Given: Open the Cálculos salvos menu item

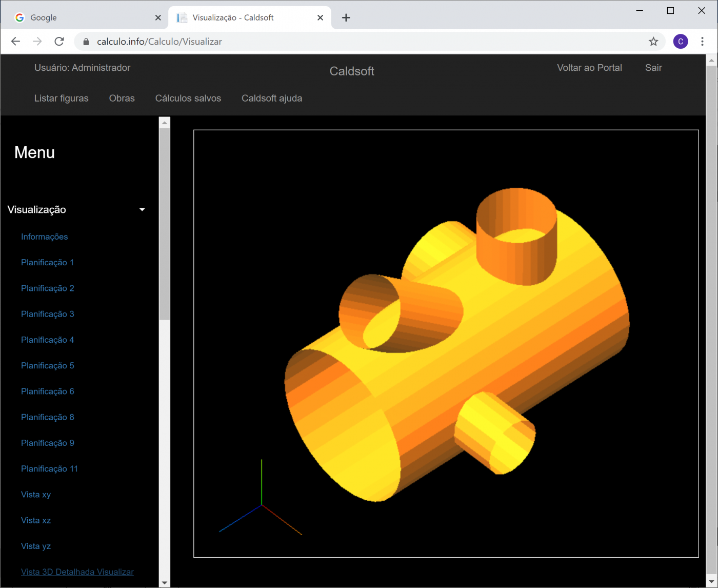Looking at the screenshot, I should tap(188, 98).
